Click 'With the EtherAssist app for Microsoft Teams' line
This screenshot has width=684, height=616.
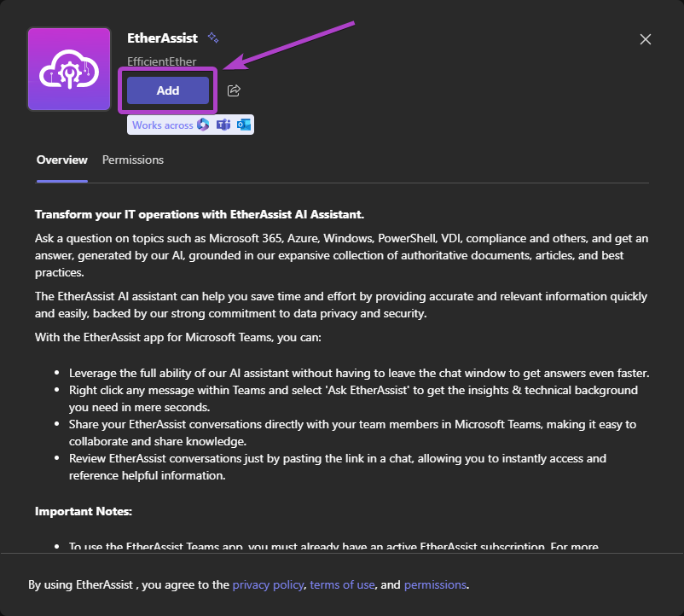tap(178, 337)
